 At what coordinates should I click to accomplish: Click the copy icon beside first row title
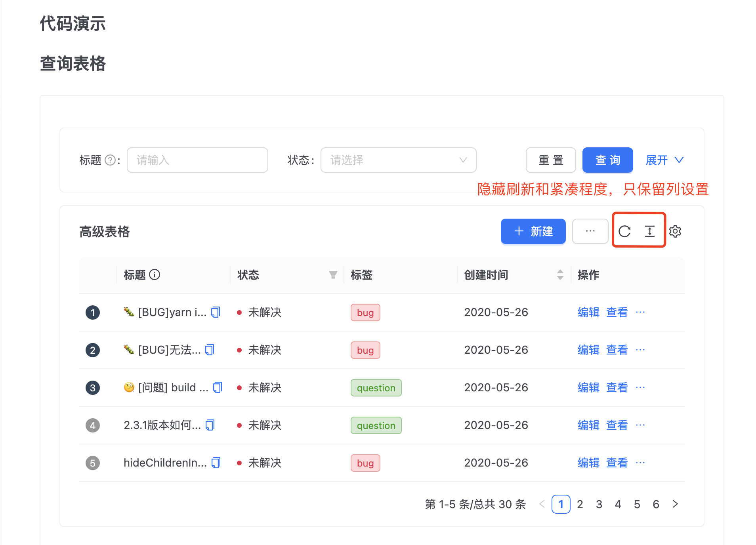point(215,312)
